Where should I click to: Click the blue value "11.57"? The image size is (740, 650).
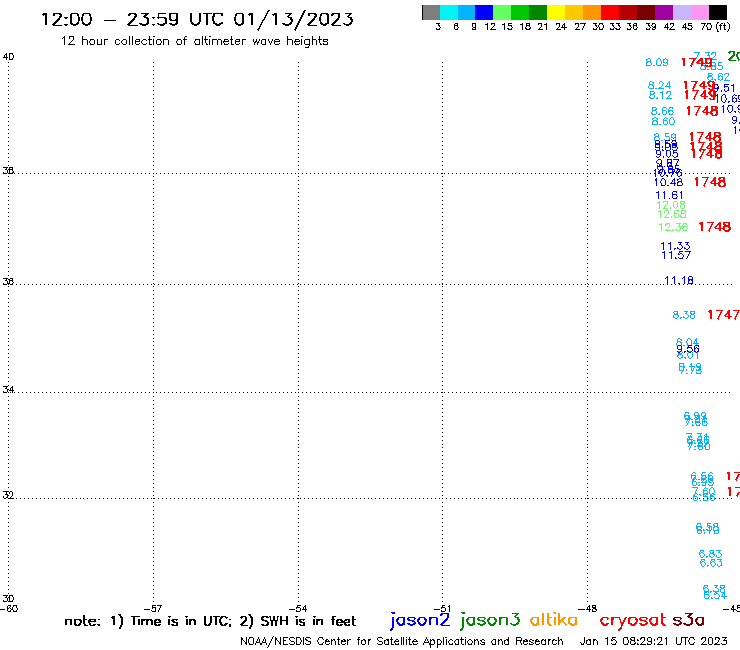(676, 255)
